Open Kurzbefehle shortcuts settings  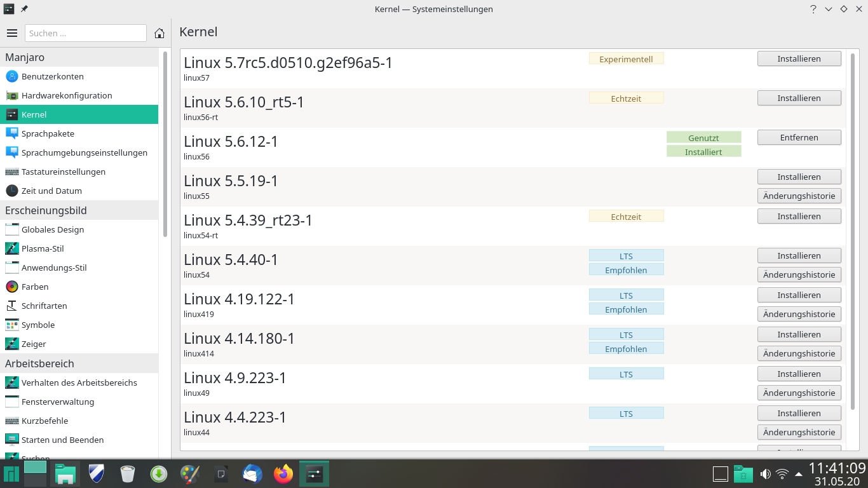(79, 421)
